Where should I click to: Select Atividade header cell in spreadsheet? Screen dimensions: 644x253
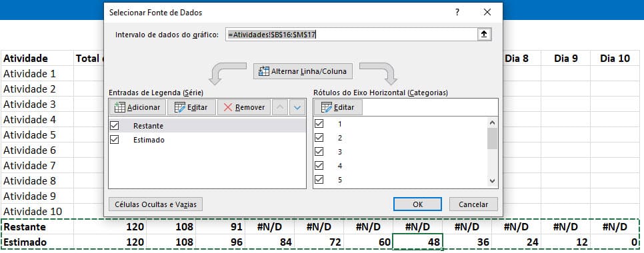click(37, 58)
